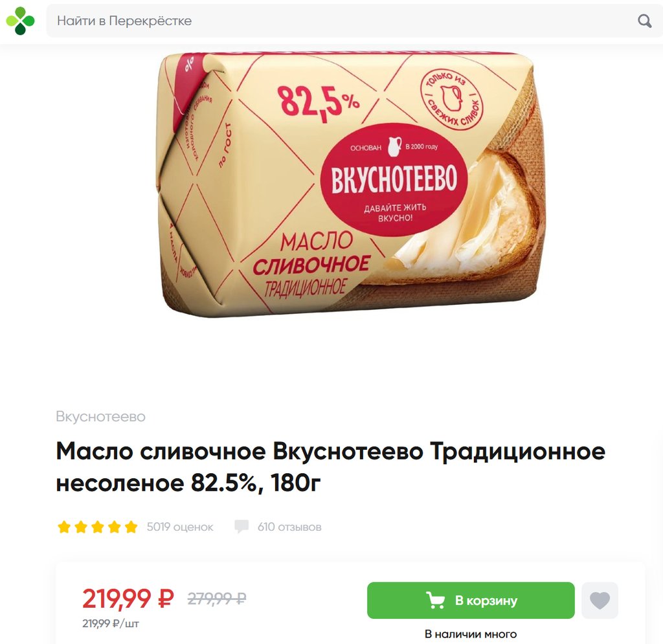Viewport: 663px width, 644px height.
Task: Click the crossed-out 279,99 ₽ old price
Action: click(217, 598)
